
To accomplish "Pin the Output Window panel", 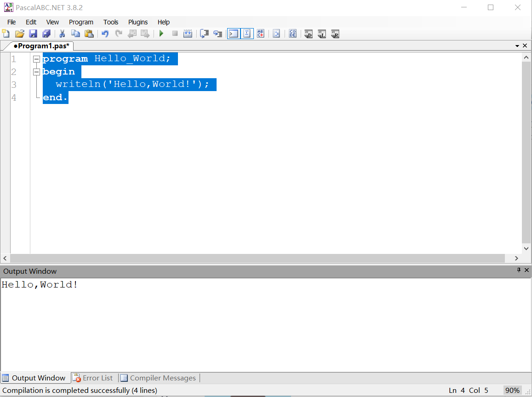I will tap(519, 270).
